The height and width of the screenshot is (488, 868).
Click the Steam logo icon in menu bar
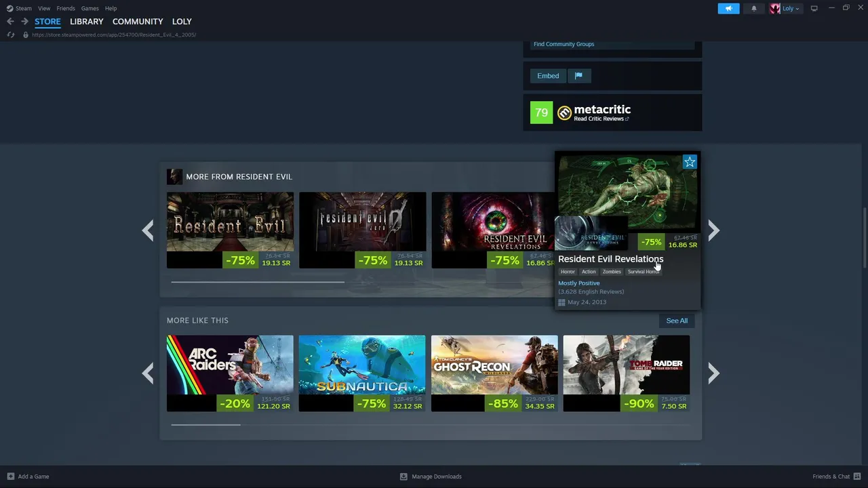pyautogui.click(x=9, y=8)
